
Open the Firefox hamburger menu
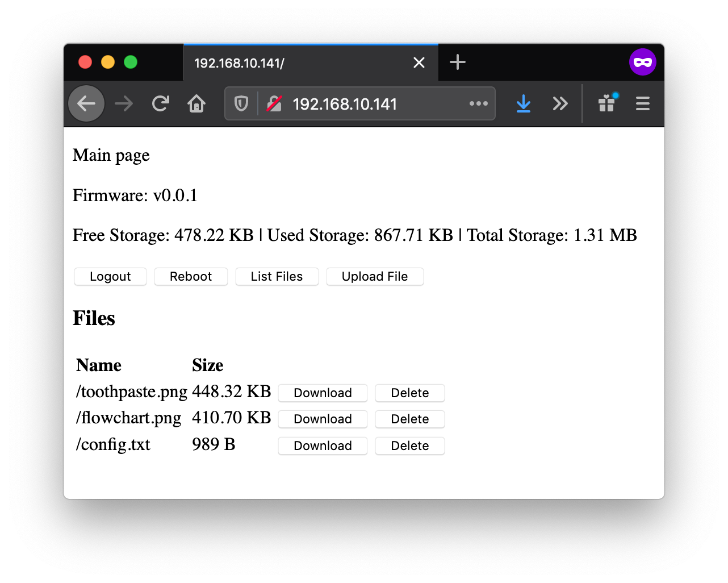[643, 103]
